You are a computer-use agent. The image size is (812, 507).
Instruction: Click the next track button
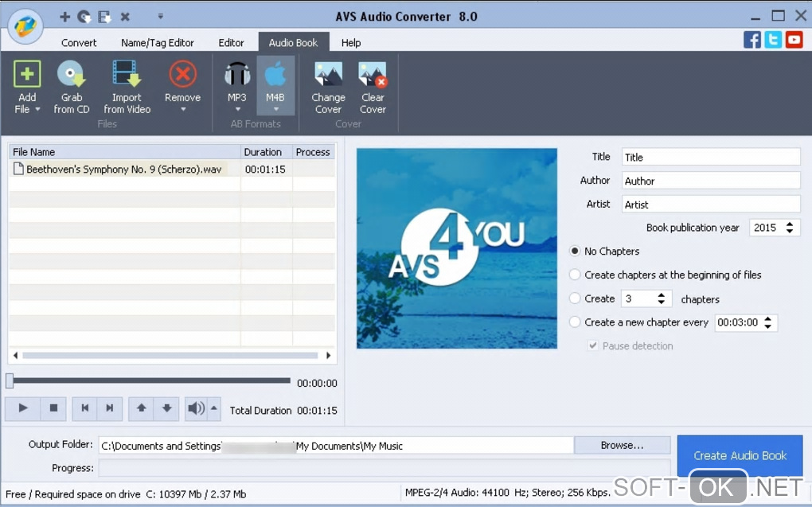point(110,408)
